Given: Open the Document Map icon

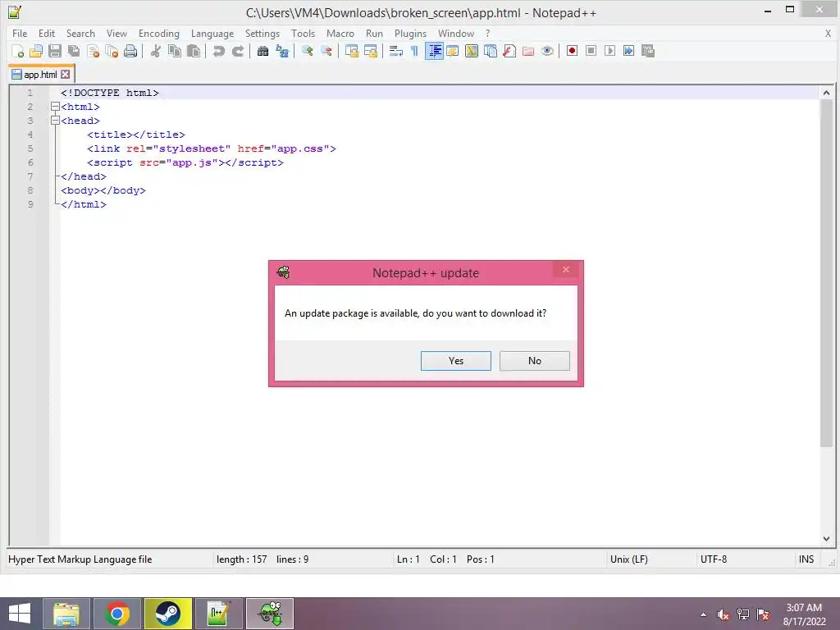Looking at the screenshot, I should (472, 51).
